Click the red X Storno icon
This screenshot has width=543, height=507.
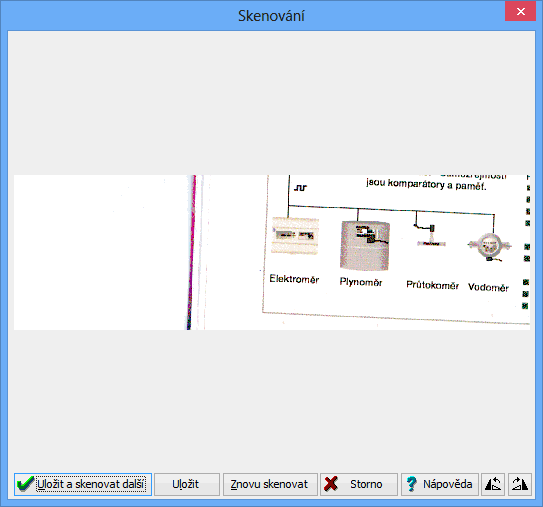(x=331, y=483)
